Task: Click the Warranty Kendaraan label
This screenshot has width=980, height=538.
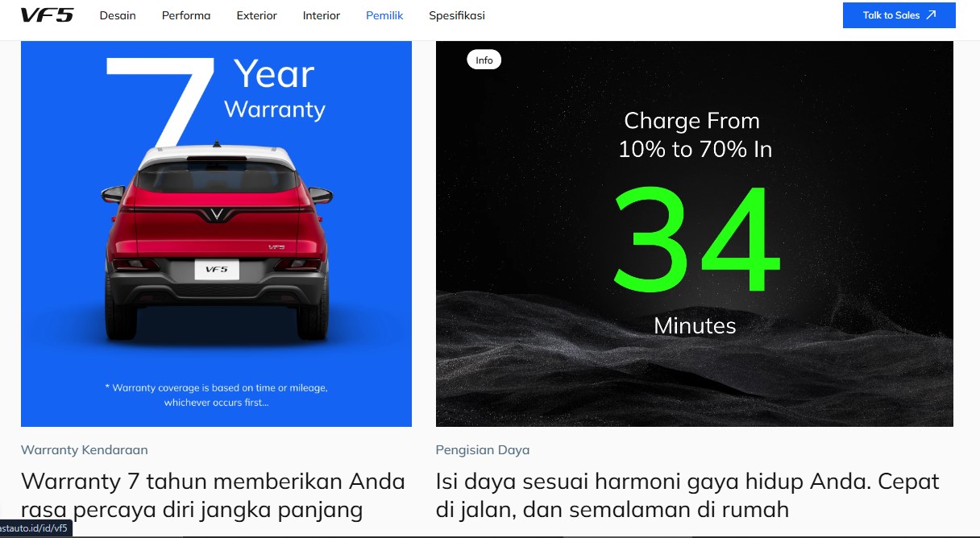Action: coord(85,450)
